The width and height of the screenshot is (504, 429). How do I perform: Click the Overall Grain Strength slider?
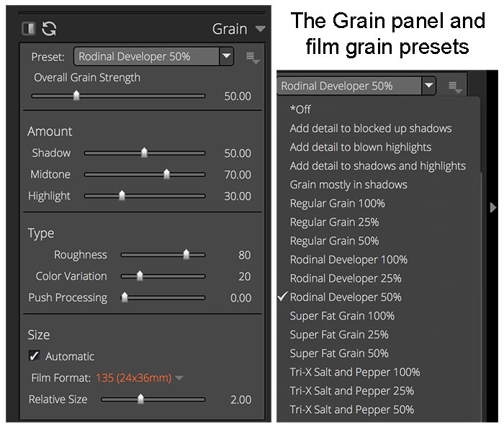118,96
